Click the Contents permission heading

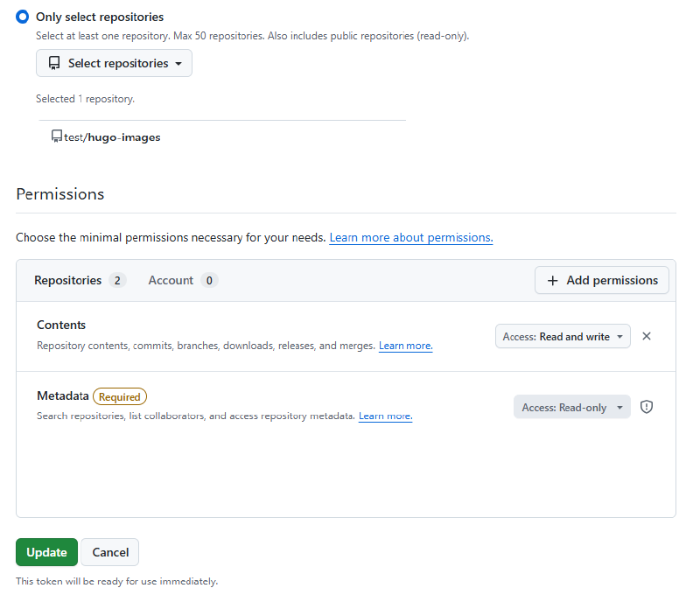(61, 325)
